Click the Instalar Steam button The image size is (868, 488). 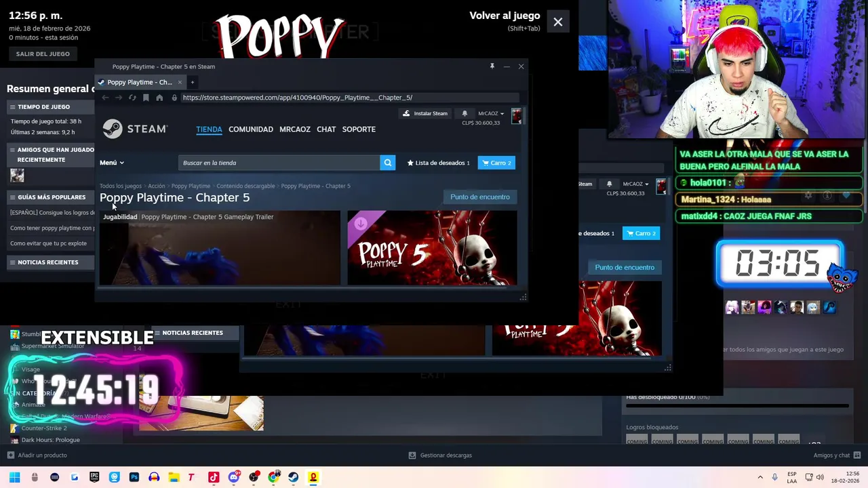(425, 113)
